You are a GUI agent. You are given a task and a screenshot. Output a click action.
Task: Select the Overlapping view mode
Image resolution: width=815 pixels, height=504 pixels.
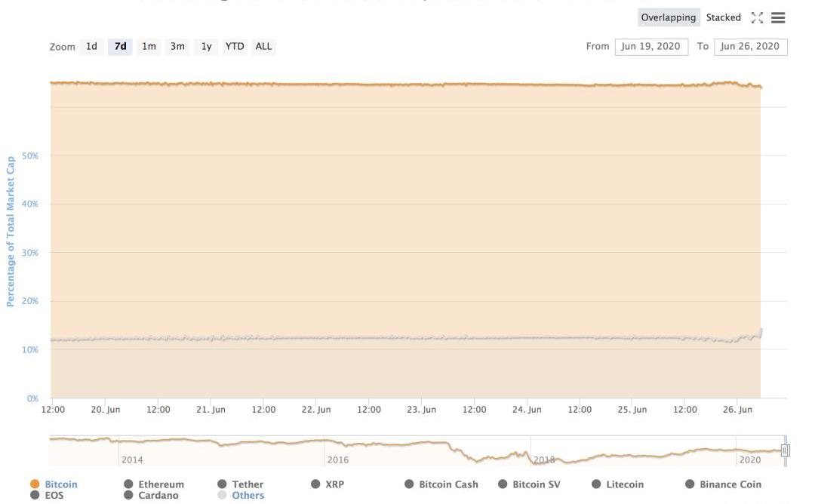pyautogui.click(x=668, y=17)
